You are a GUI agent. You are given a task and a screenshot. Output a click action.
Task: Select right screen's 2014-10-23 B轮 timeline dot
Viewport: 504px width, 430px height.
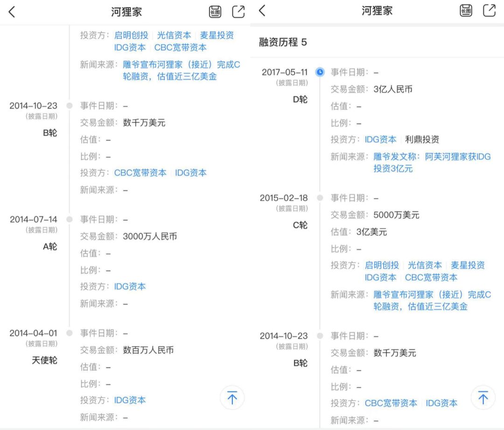tap(320, 336)
